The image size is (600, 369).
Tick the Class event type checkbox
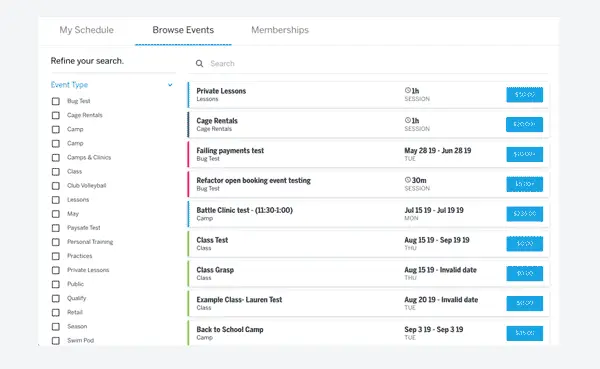56,172
